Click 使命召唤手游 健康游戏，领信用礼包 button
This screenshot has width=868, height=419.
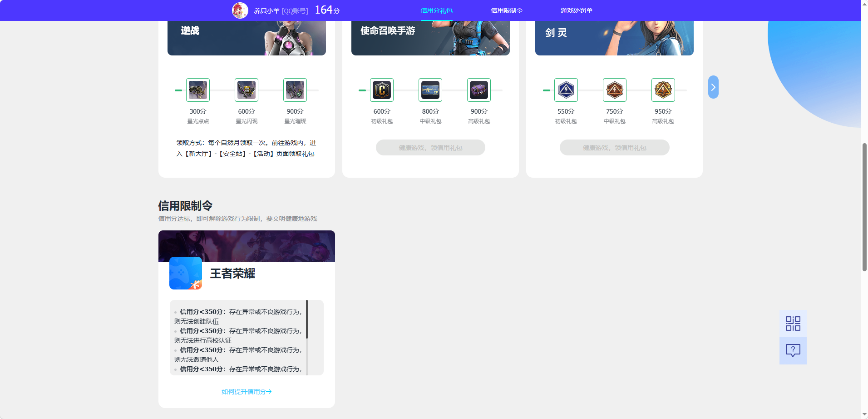[430, 148]
